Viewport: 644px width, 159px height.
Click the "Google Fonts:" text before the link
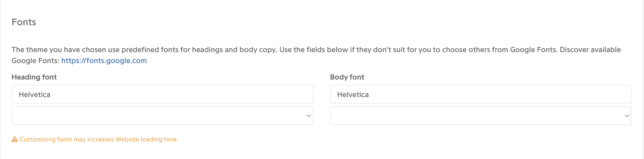[x=35, y=61]
